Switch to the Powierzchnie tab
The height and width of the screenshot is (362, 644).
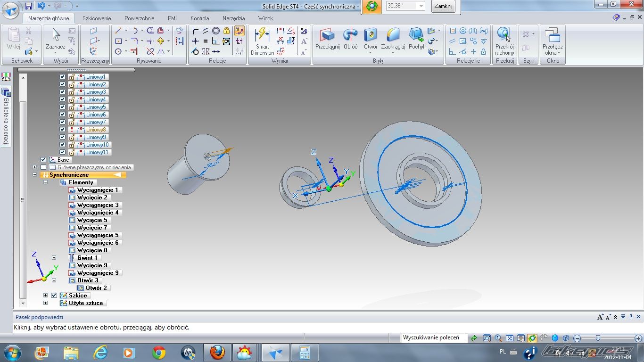pyautogui.click(x=139, y=18)
